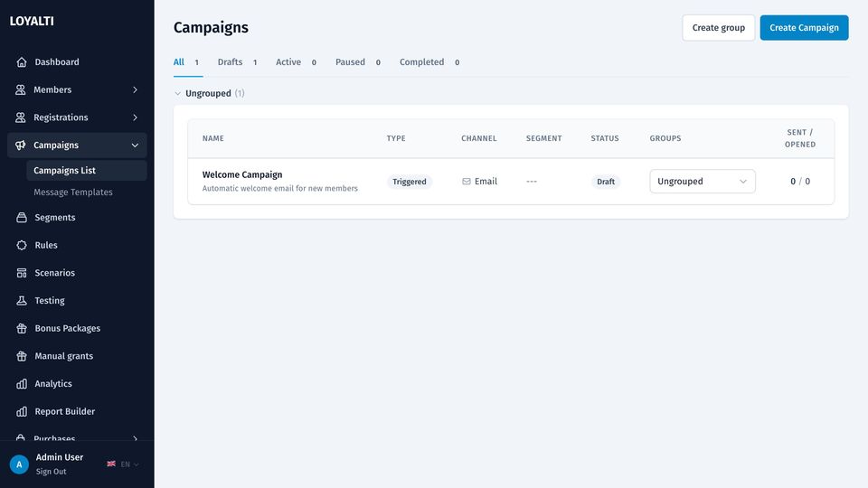This screenshot has height=488, width=868.
Task: Click the Segments icon in sidebar
Action: click(x=22, y=218)
